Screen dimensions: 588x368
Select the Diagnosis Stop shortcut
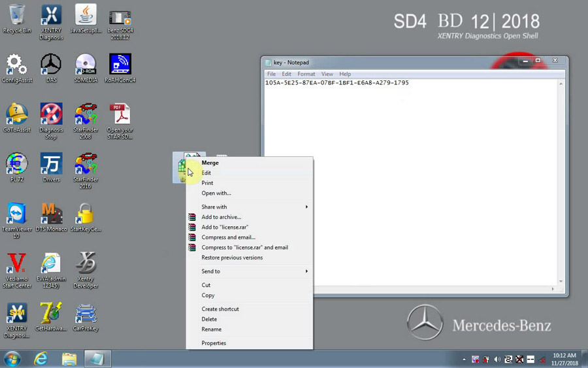pos(51,121)
